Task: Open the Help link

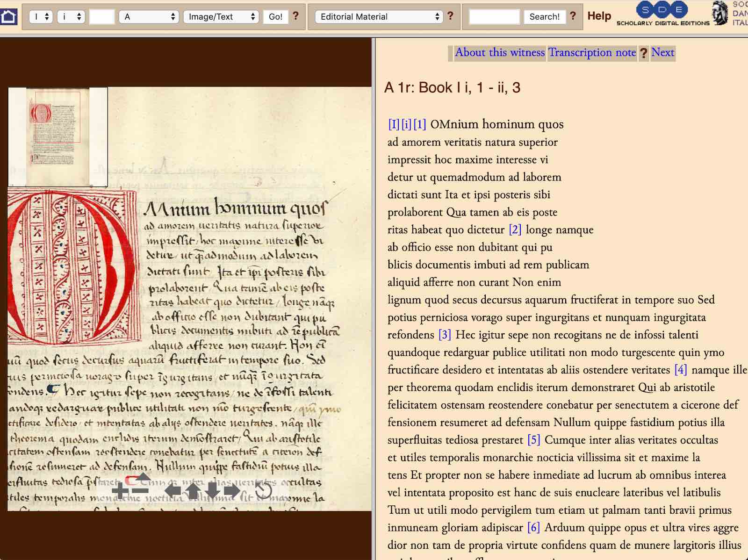Action: [599, 16]
